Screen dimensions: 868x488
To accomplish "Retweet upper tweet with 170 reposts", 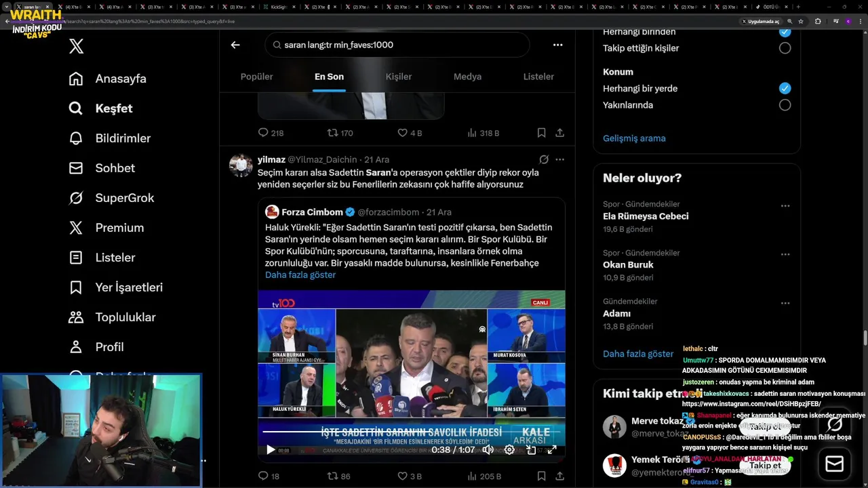I will click(340, 133).
